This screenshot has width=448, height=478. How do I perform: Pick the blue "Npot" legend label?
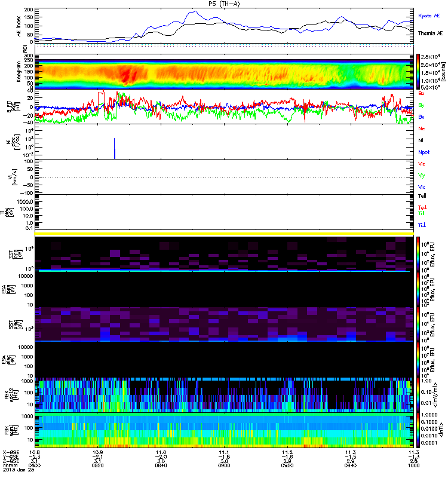424,152
